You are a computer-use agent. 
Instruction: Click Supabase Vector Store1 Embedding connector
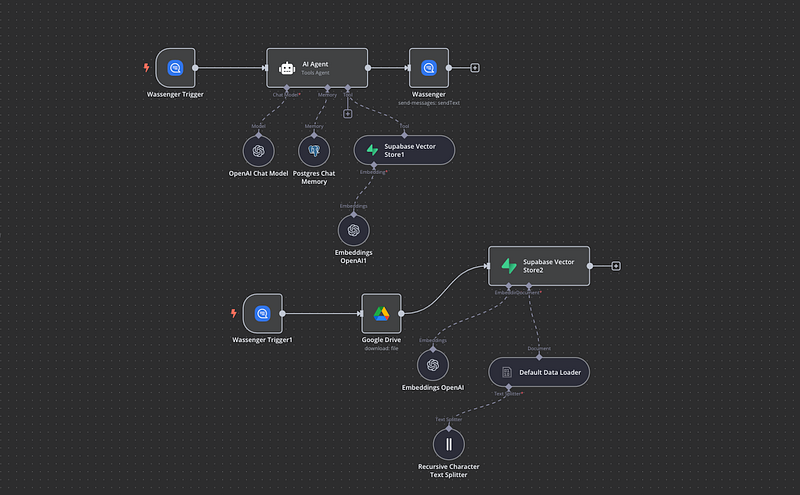click(375, 167)
